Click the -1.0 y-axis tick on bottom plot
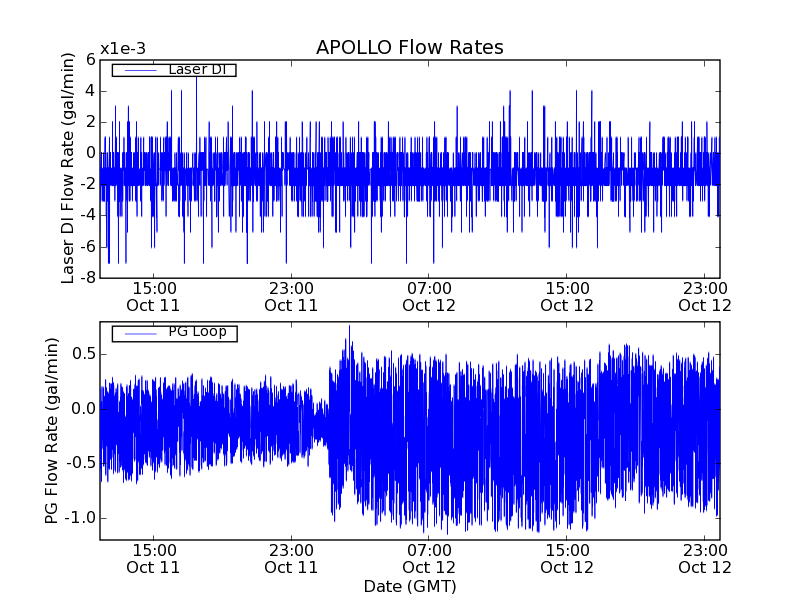The image size is (800, 600). point(80,518)
